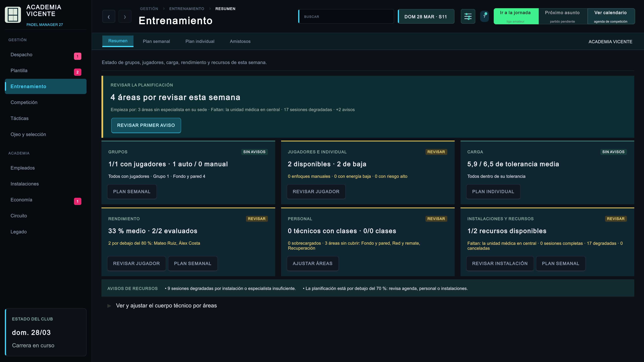Image resolution: width=644 pixels, height=362 pixels.
Task: Click the Despacho notification badge
Action: pos(77,56)
